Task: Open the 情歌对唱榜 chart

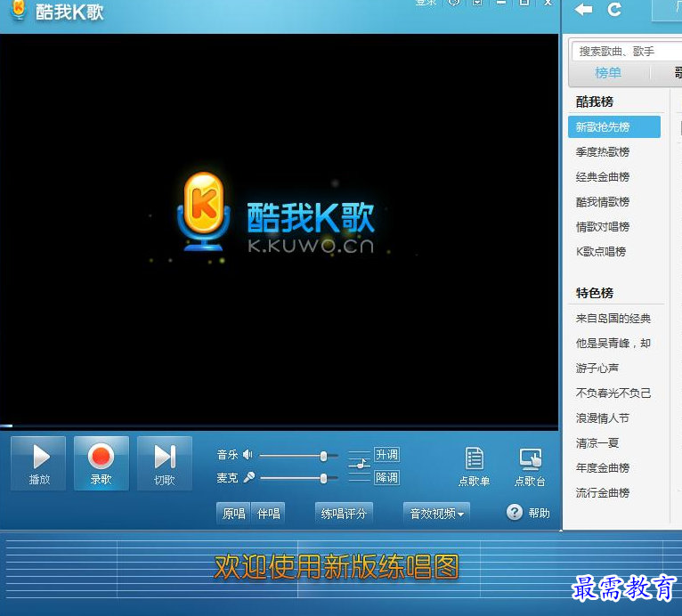Action: click(x=603, y=226)
